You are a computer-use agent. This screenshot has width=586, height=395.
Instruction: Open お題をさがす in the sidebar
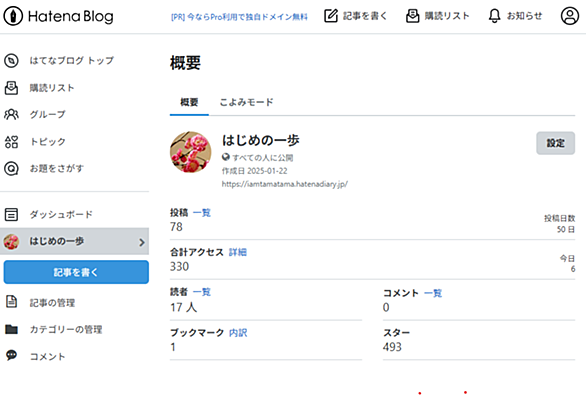(56, 169)
